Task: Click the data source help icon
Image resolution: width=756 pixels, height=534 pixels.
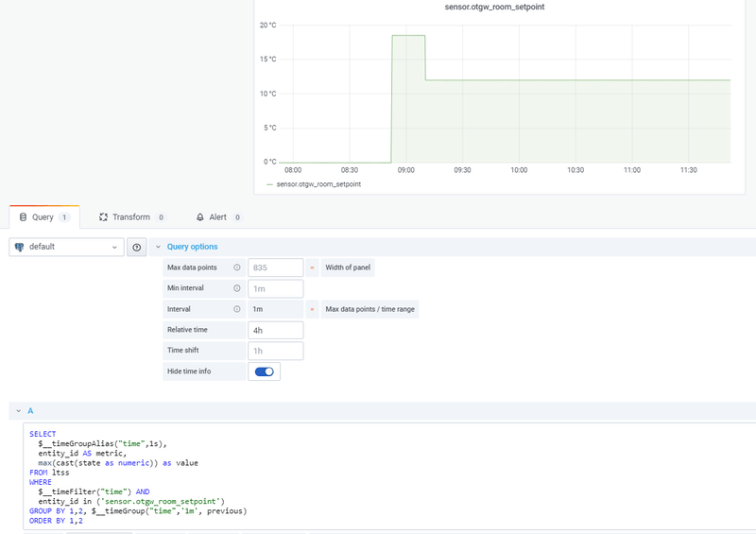Action: [x=137, y=247]
